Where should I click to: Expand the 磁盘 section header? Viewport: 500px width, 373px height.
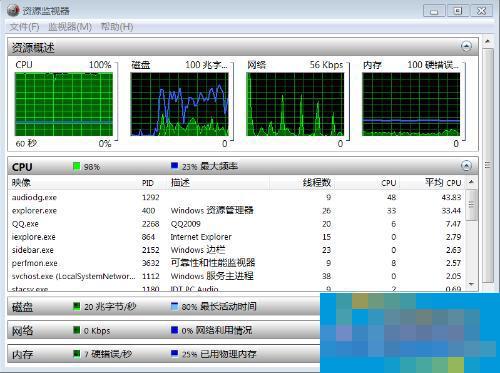pos(163,306)
